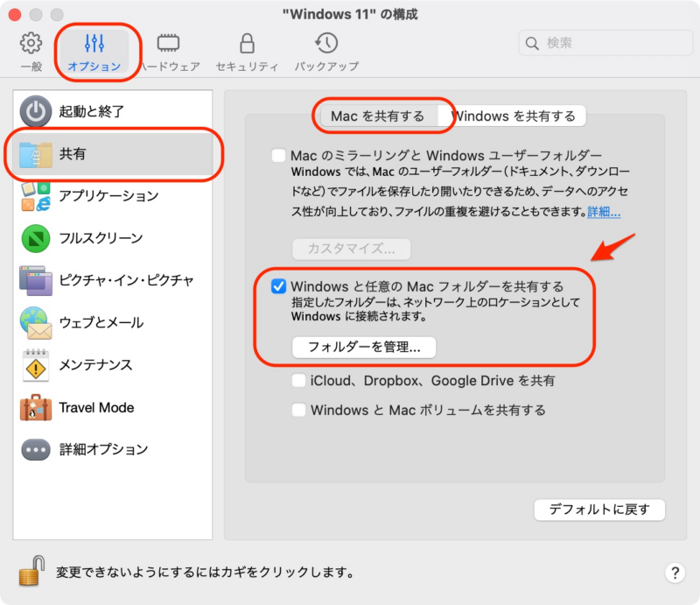700x605 pixels.
Task: Click the メンテナンス warning icon
Action: [x=36, y=364]
